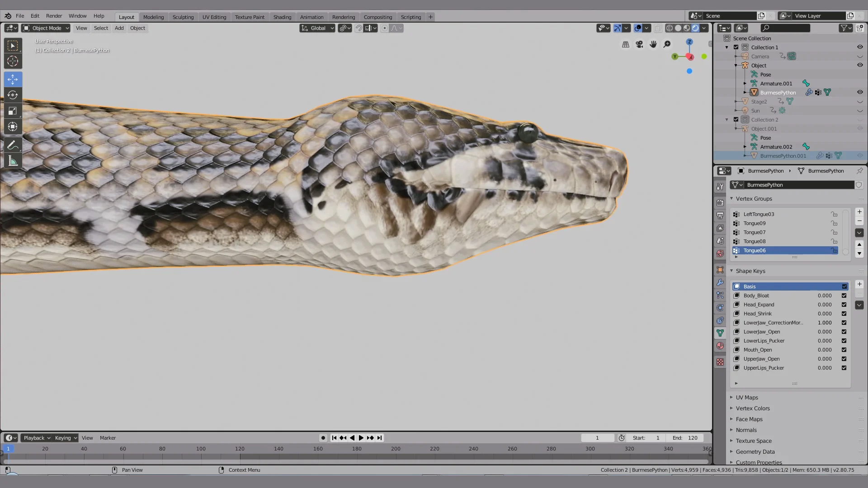
Task: Click the current frame number field
Action: [597, 438]
